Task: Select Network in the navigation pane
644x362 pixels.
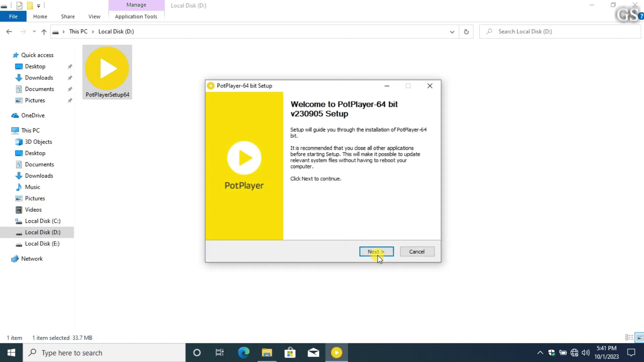Action: click(32, 259)
